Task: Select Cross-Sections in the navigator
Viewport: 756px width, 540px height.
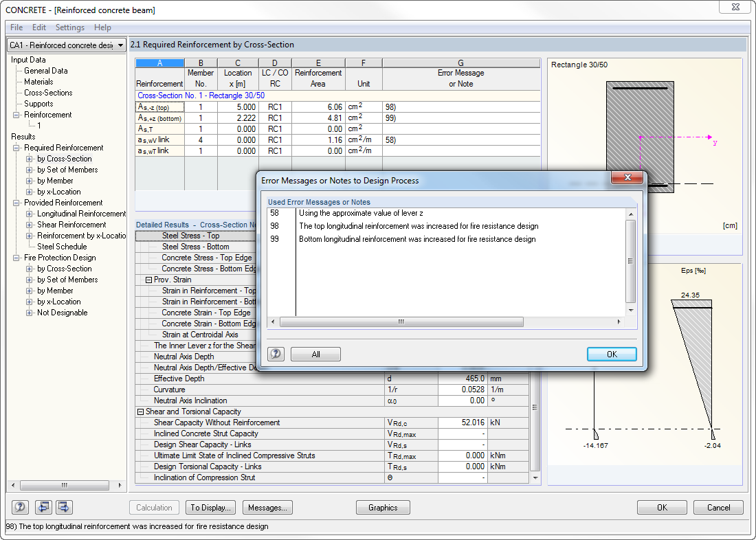Action: (48, 93)
